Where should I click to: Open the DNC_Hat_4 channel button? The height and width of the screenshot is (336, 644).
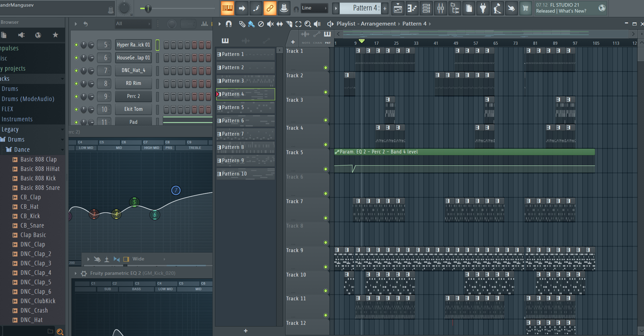[x=134, y=70]
